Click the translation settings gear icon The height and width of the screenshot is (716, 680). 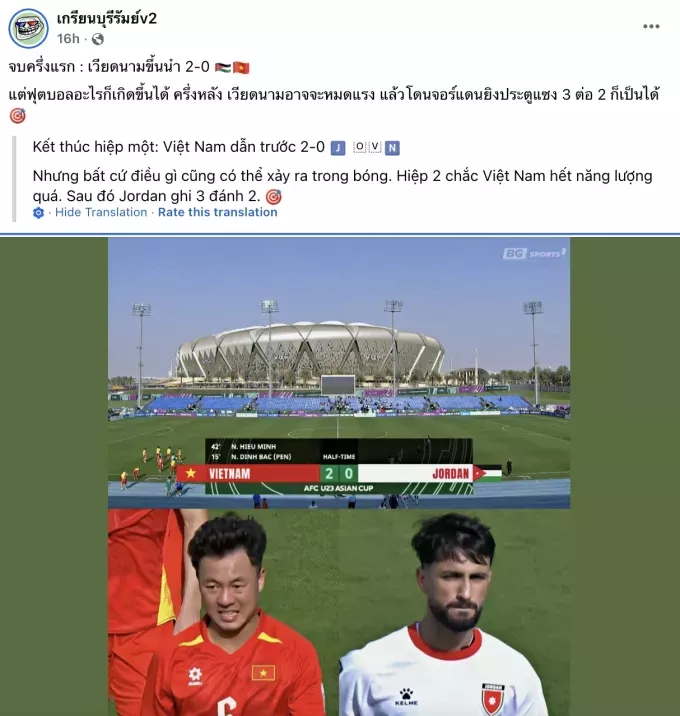[x=38, y=213]
